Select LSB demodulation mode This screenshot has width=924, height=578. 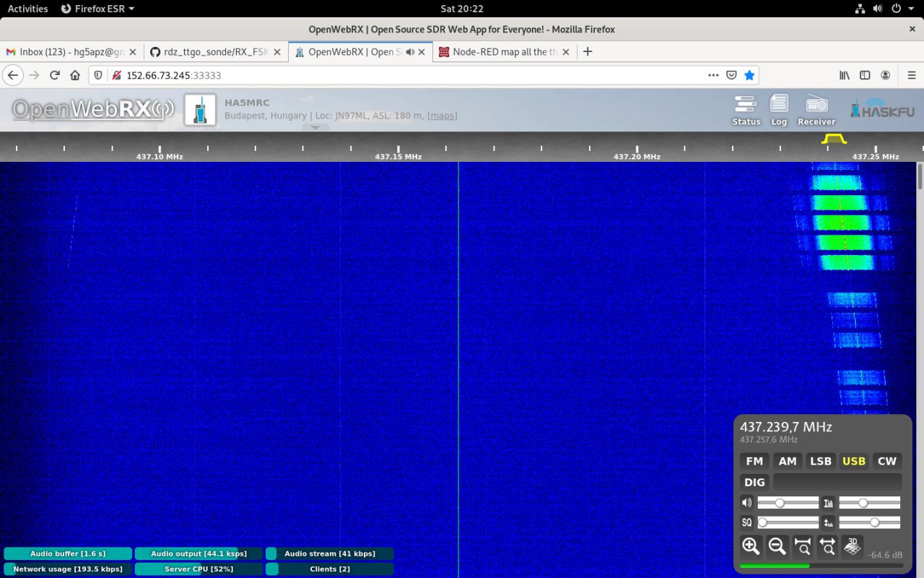pos(821,461)
